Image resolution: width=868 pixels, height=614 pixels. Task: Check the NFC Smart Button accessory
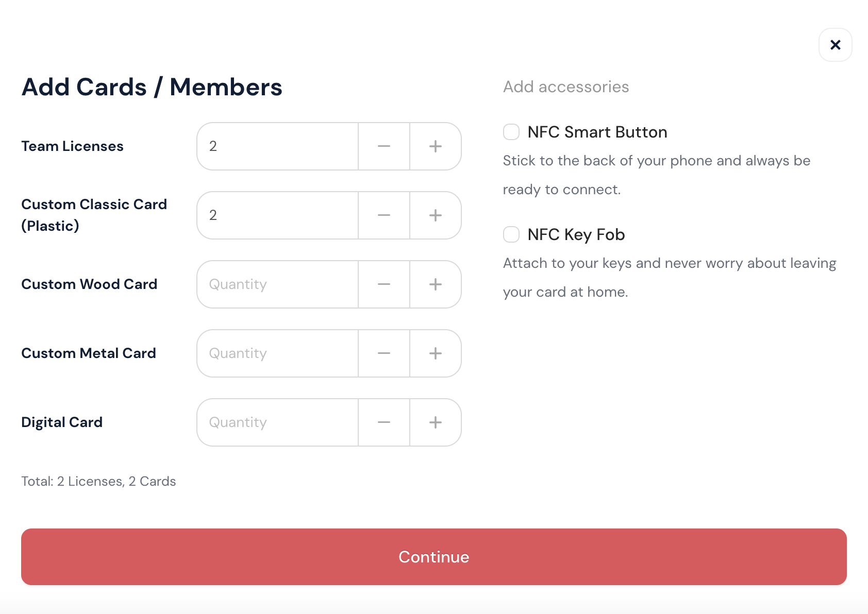click(511, 132)
